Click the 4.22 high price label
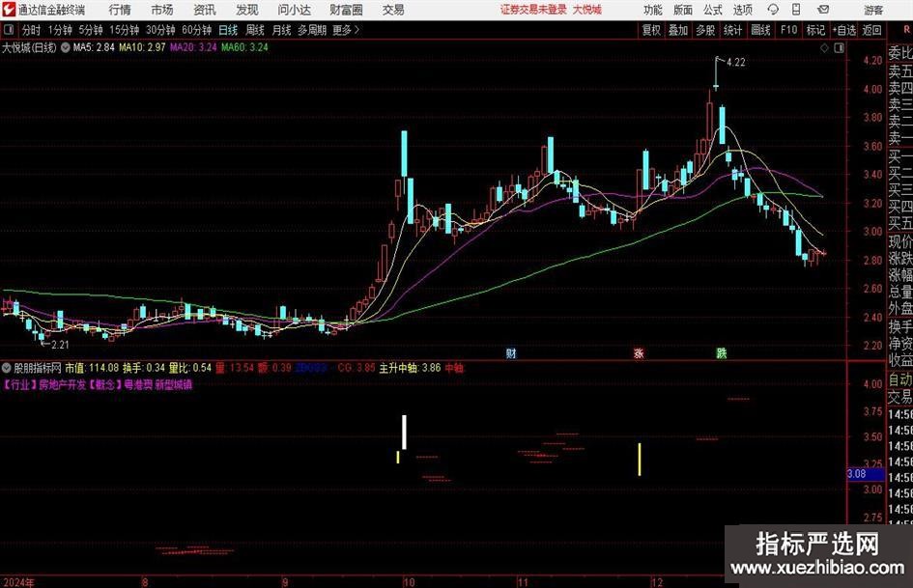 pos(736,63)
